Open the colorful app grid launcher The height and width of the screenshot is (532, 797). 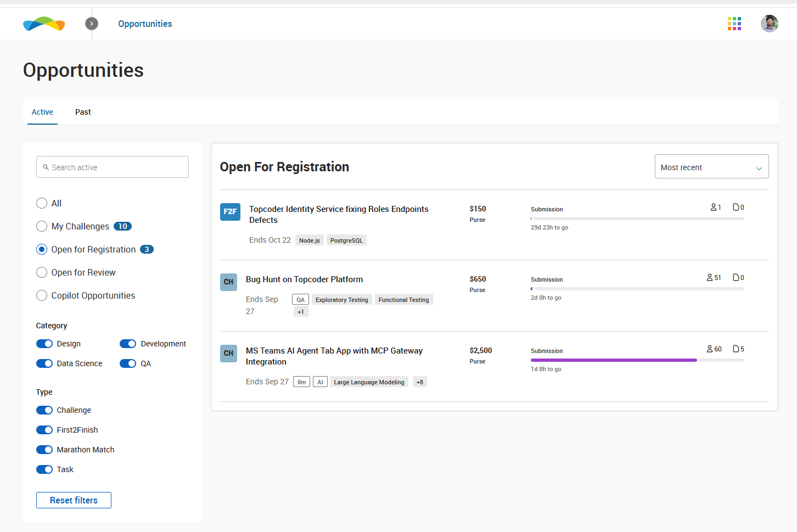734,24
